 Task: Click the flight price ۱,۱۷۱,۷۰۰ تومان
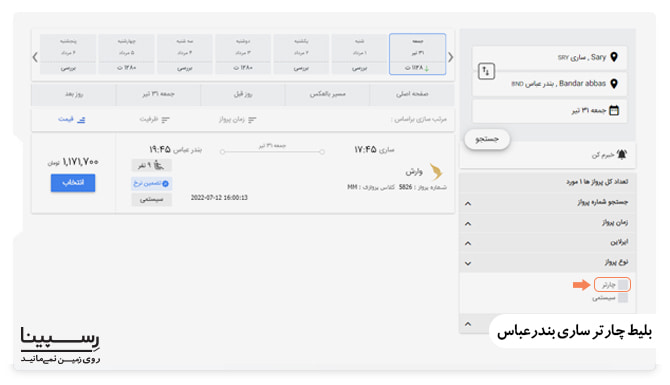73,162
